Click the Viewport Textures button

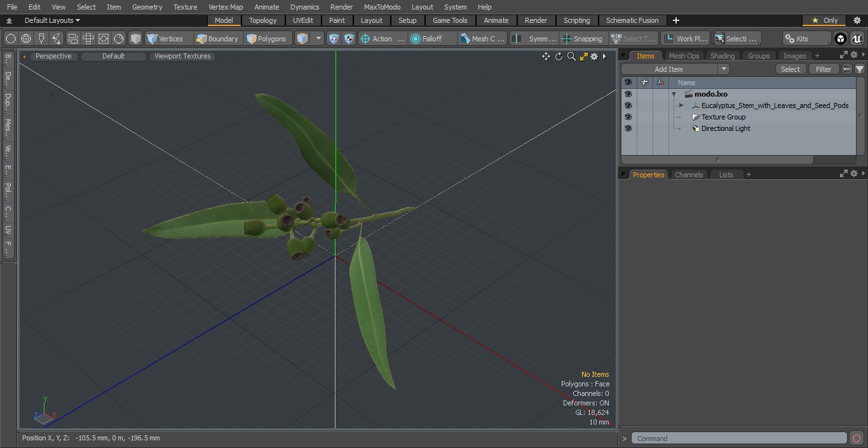pos(182,56)
